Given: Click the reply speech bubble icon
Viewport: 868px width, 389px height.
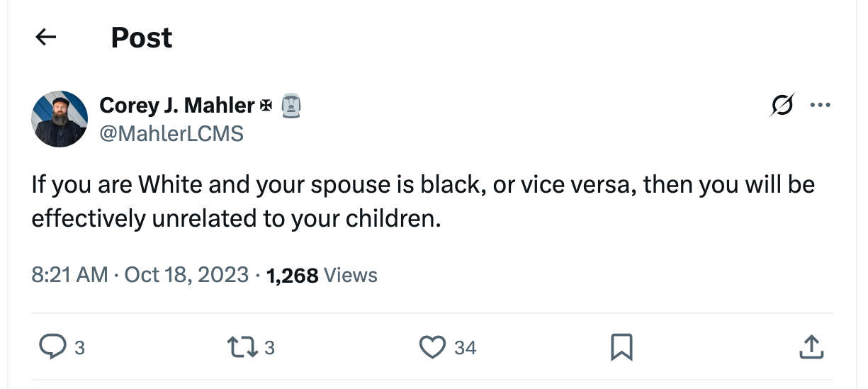Looking at the screenshot, I should coord(51,347).
